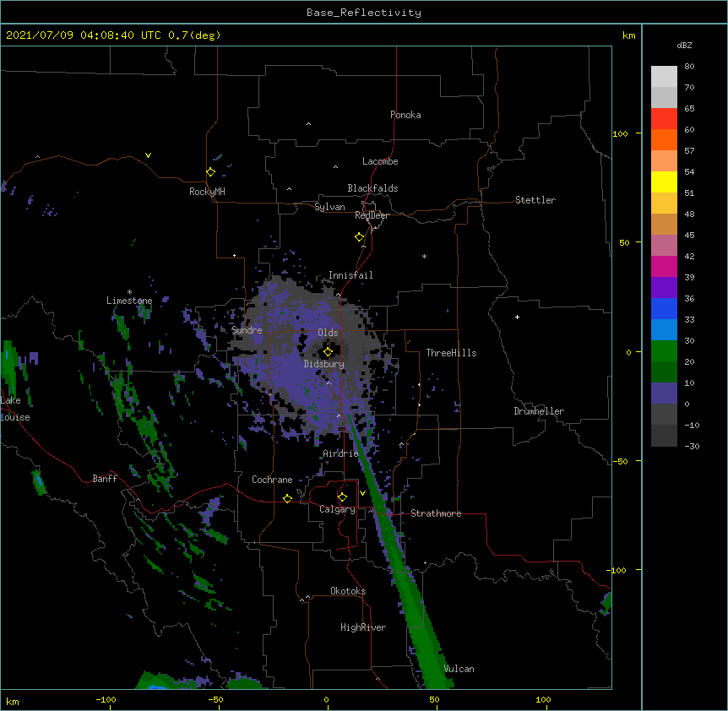Screen dimensions: 728x711
Task: Click the -30 value at bottom of dBZ legend
Action: 692,446
